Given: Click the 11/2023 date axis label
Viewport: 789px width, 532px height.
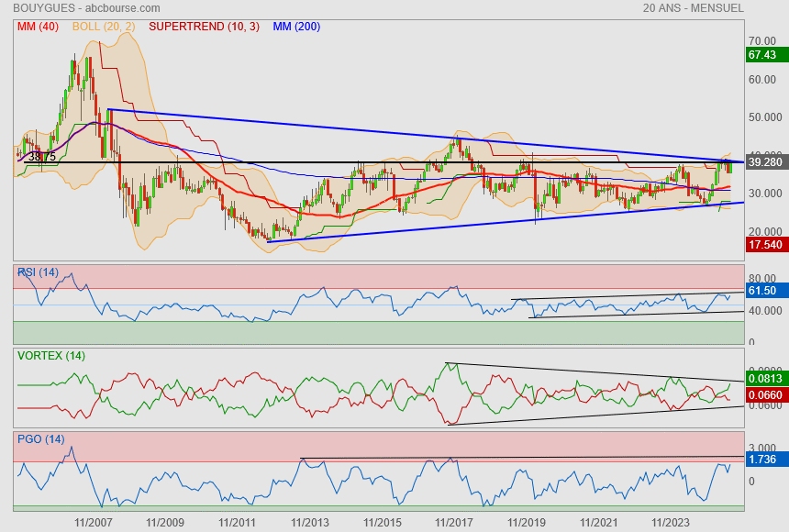Looking at the screenshot, I should pyautogui.click(x=671, y=523).
